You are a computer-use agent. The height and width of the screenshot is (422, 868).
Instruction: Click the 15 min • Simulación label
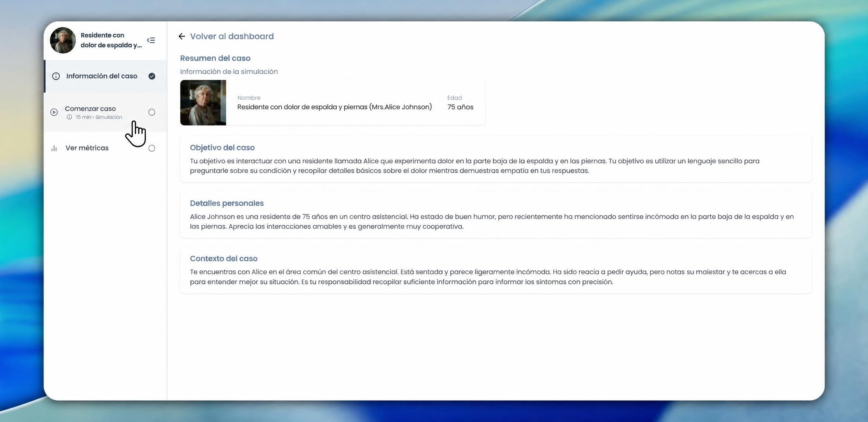pyautogui.click(x=99, y=117)
